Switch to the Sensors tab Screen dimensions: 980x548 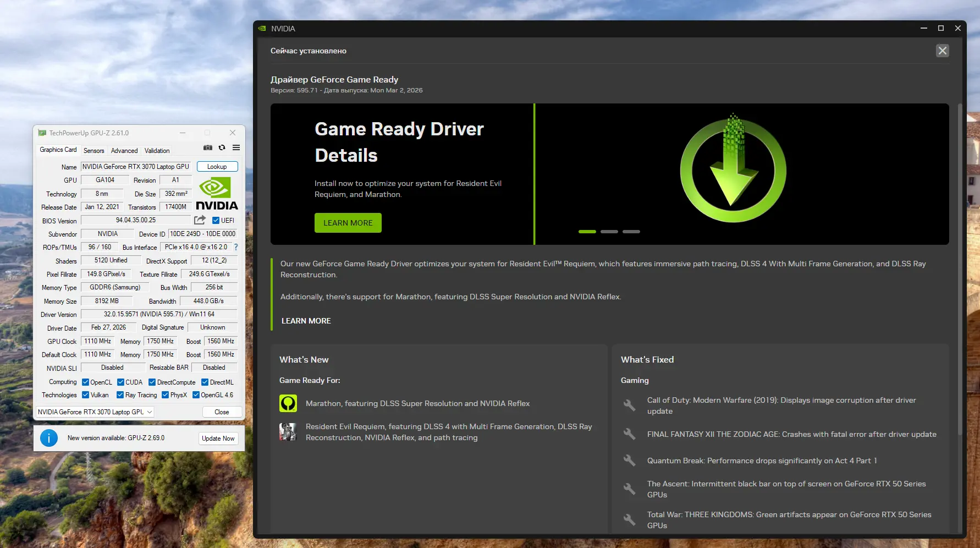point(94,151)
